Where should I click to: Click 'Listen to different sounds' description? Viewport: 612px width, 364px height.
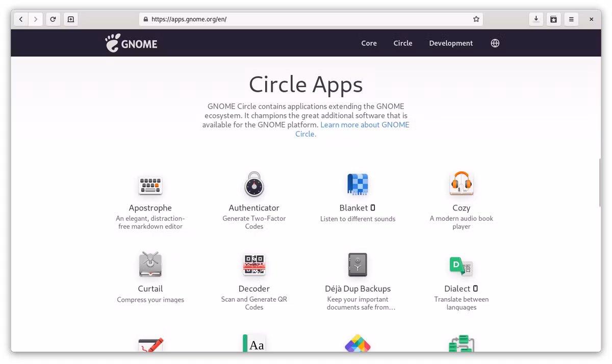(x=358, y=219)
